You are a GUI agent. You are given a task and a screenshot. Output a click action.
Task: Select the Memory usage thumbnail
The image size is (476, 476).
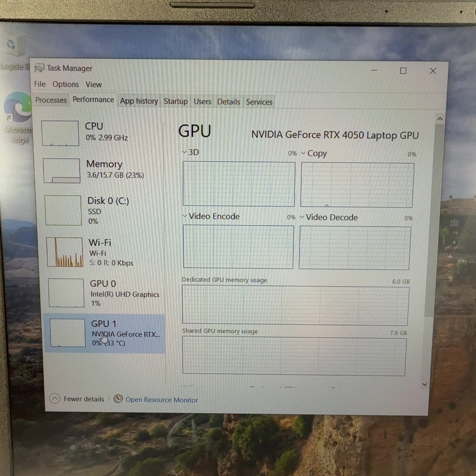click(x=62, y=171)
